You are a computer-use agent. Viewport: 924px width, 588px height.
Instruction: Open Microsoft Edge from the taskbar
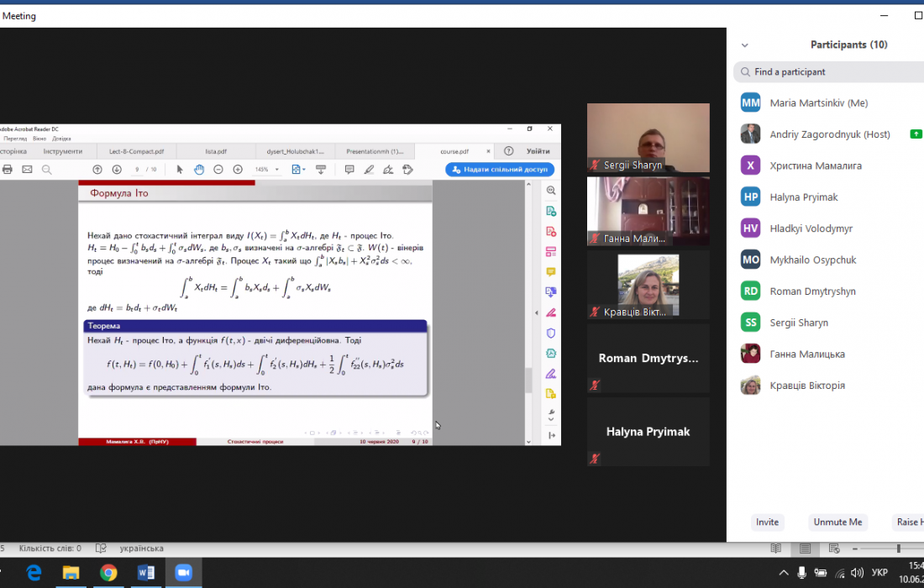(x=34, y=572)
